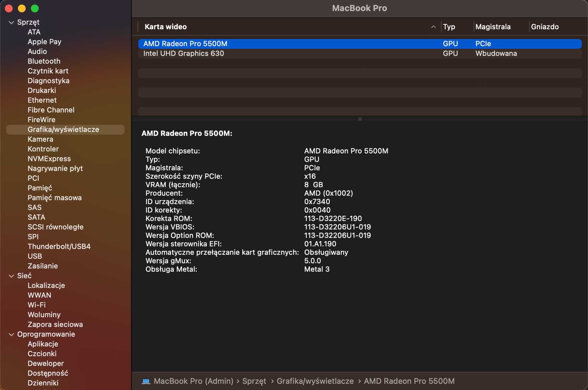The image size is (588, 390).
Task: Click MacBook Pro (Admin) in path bar
Action: (194, 381)
